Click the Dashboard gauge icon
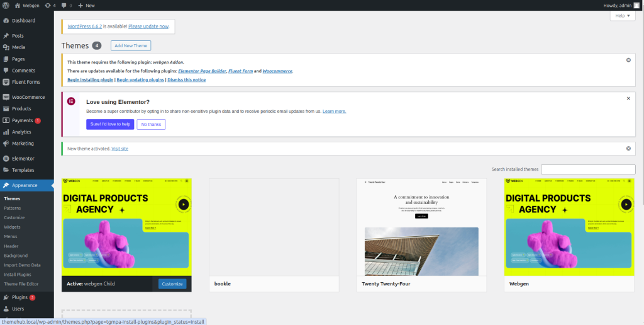The image size is (644, 325). point(6,21)
